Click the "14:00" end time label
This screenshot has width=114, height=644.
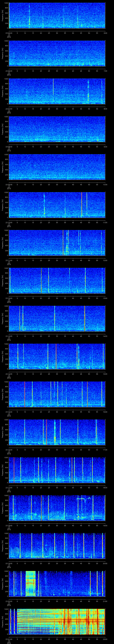coord(105,336)
